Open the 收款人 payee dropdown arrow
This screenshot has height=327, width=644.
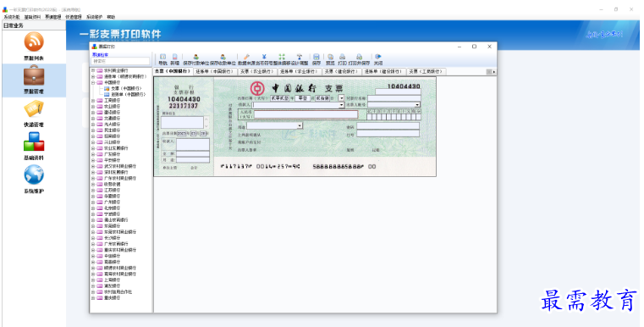(341, 105)
